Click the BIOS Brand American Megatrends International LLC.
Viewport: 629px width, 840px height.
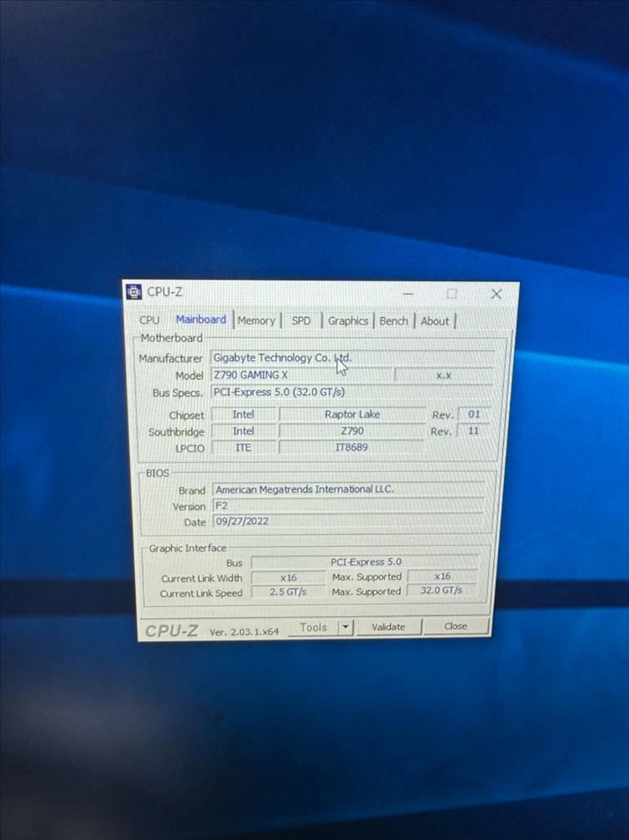(349, 489)
